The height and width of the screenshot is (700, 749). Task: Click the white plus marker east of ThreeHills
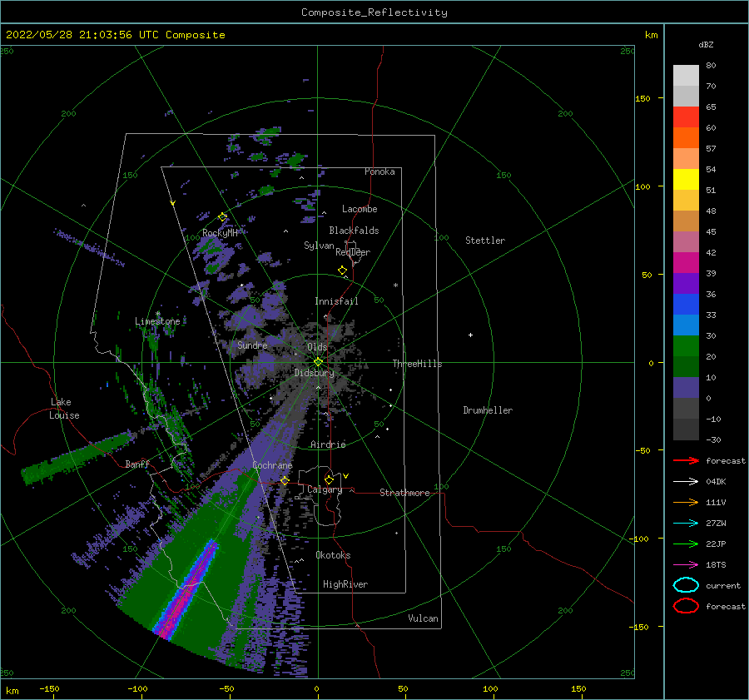pos(470,335)
